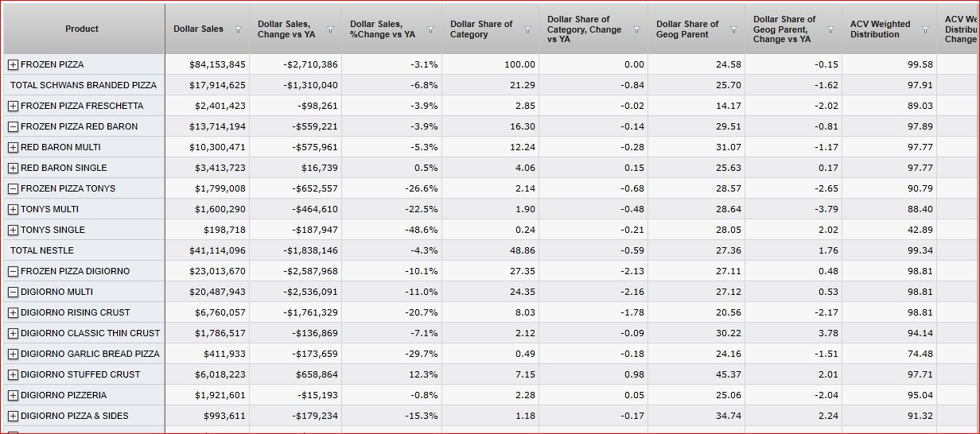Select the TOTAL NESTLE row label

[42, 250]
